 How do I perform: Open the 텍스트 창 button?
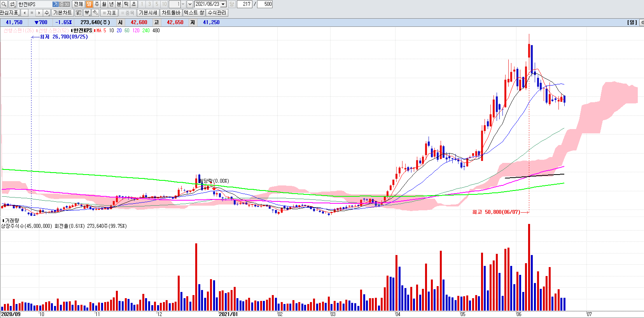click(194, 13)
